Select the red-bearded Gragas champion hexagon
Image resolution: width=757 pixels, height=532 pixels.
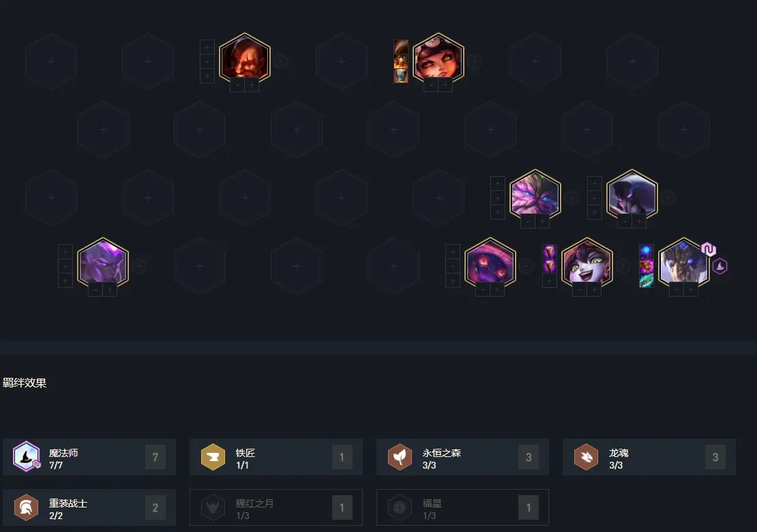point(245,58)
